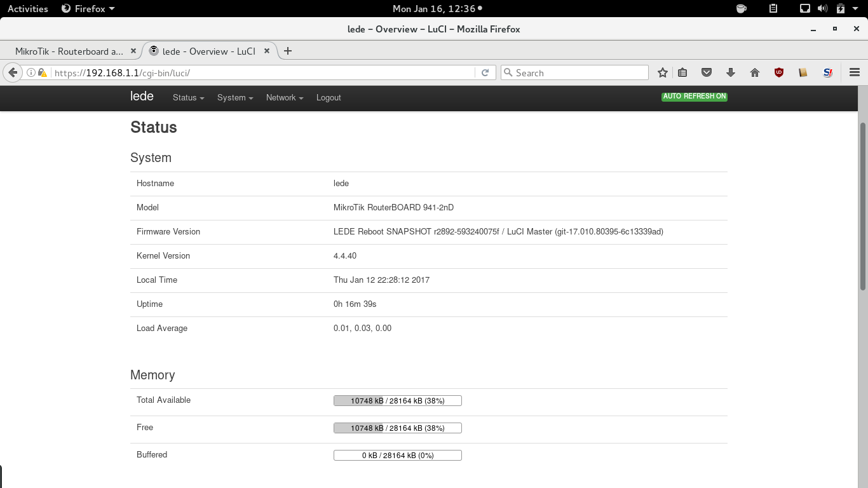Viewport: 868px width, 488px height.
Task: Toggle the Auto Refresh On badge
Action: (694, 97)
